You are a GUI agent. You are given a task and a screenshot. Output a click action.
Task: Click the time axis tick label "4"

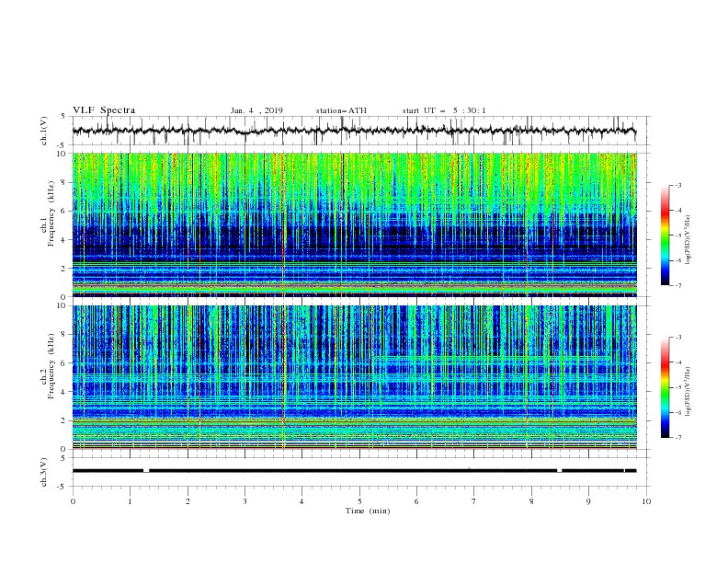coord(301,501)
